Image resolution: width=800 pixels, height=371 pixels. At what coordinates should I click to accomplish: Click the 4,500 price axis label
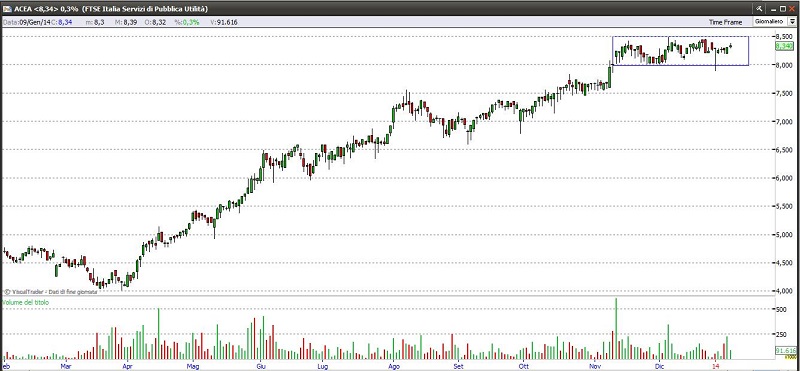click(785, 263)
